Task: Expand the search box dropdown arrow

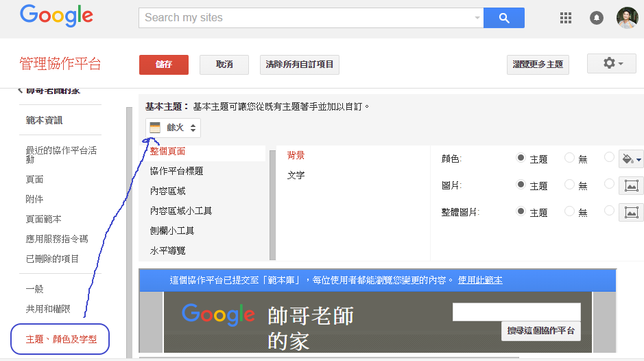Action: click(x=477, y=18)
